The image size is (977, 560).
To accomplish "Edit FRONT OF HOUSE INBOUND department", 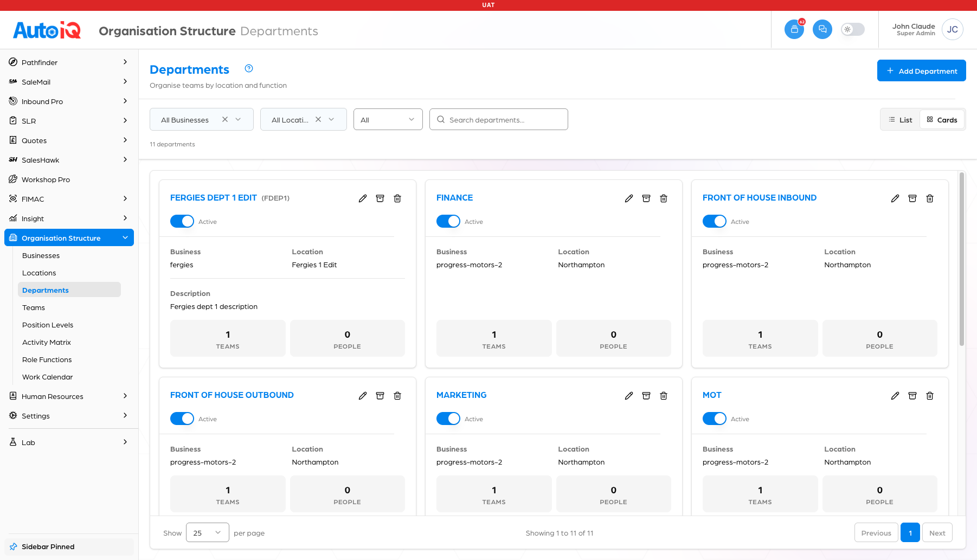I will pyautogui.click(x=895, y=198).
